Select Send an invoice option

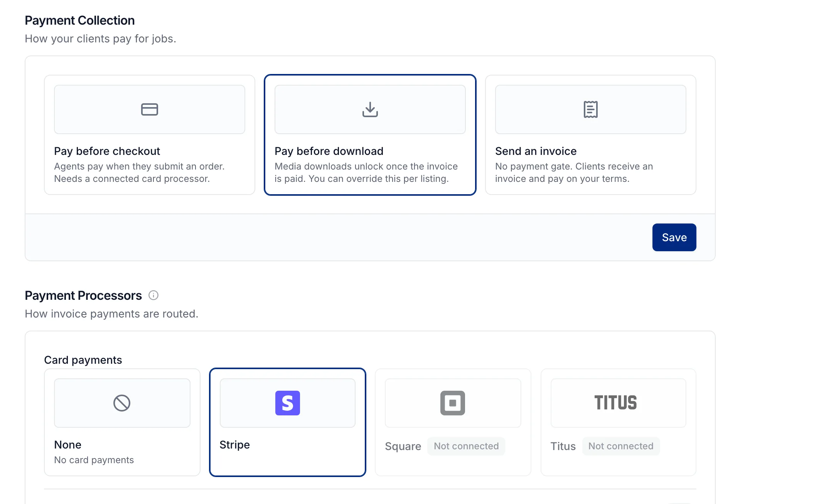[x=591, y=135]
